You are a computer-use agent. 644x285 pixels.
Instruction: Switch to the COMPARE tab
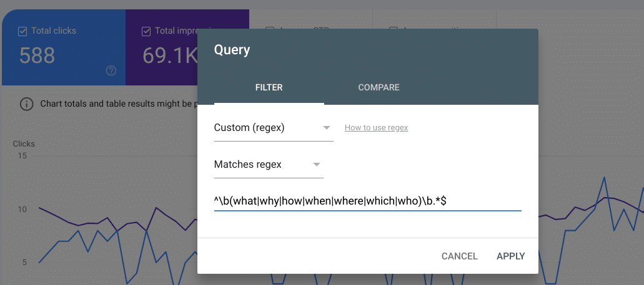[379, 87]
